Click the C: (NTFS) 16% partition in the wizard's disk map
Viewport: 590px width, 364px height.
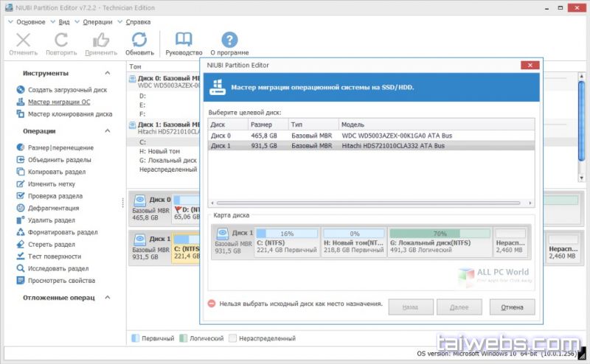coord(287,242)
